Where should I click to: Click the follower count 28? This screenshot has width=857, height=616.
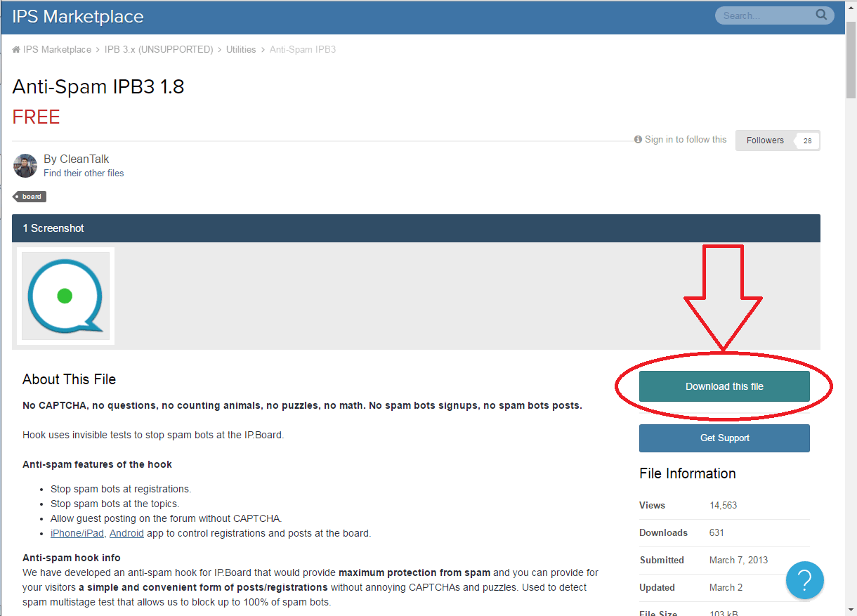[x=807, y=140]
